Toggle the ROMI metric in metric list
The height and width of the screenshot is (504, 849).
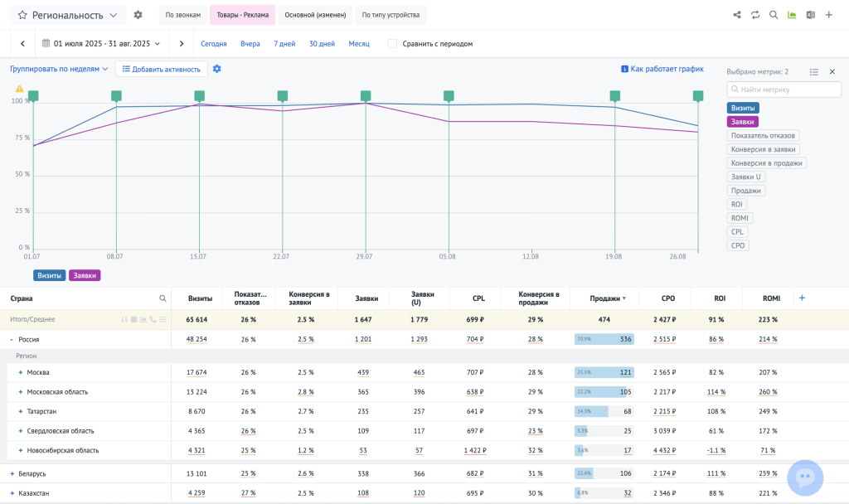point(740,218)
